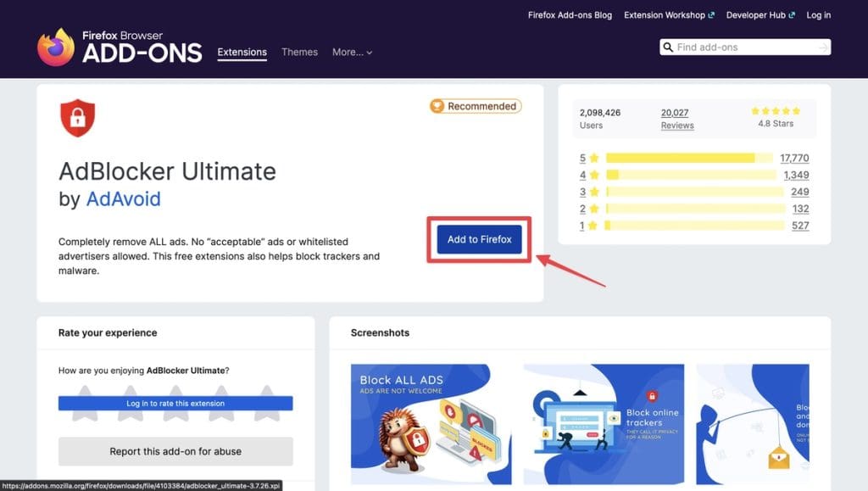868x491 pixels.
Task: Click the star next to rating 1
Action: click(593, 226)
